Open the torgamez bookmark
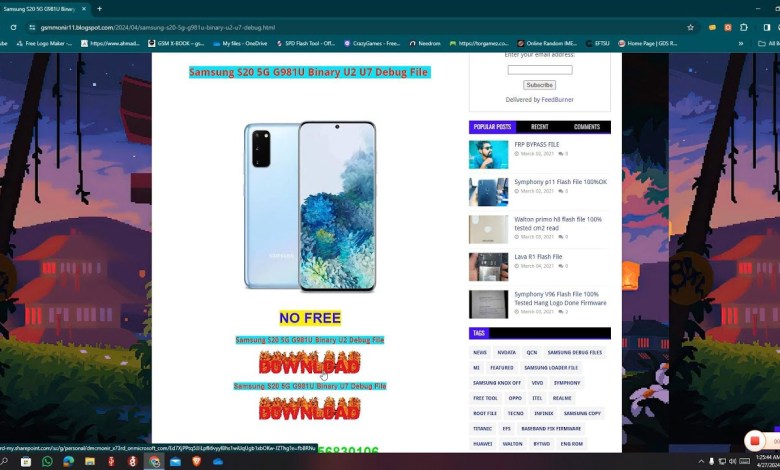 click(x=479, y=43)
